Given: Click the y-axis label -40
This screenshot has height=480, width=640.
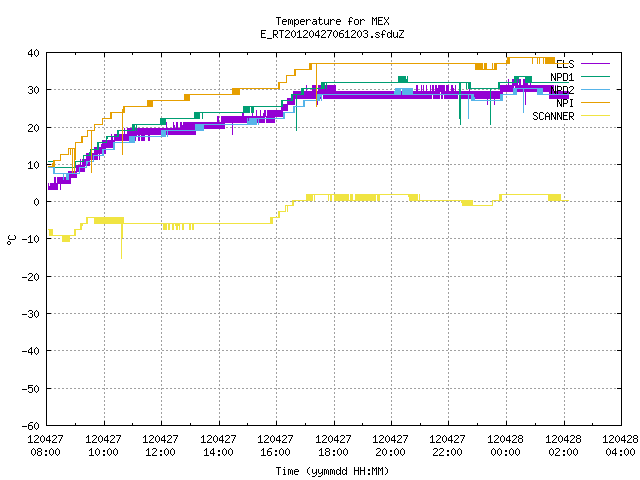Looking at the screenshot, I should pos(31,351).
